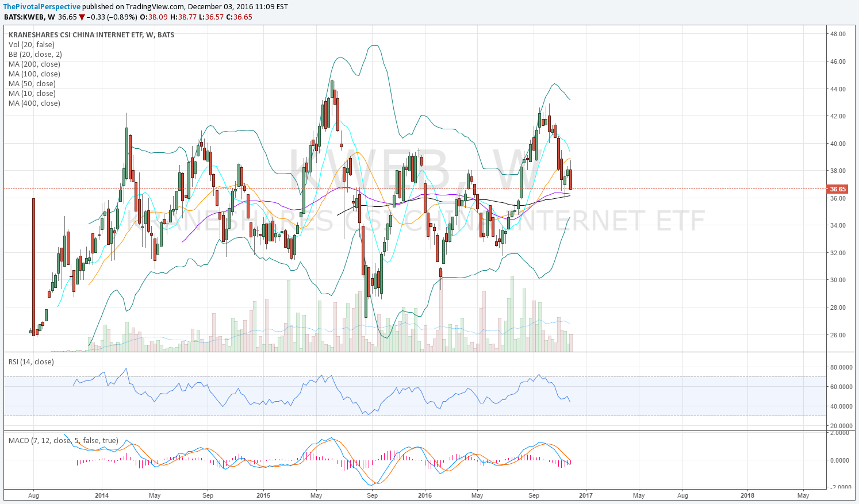
Task: Click the 38.00 price axis label
Action: click(x=838, y=171)
